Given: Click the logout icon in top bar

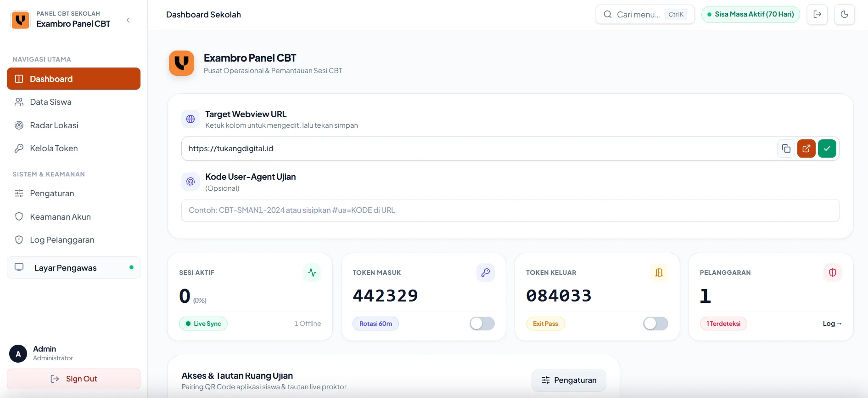Looking at the screenshot, I should 817,14.
